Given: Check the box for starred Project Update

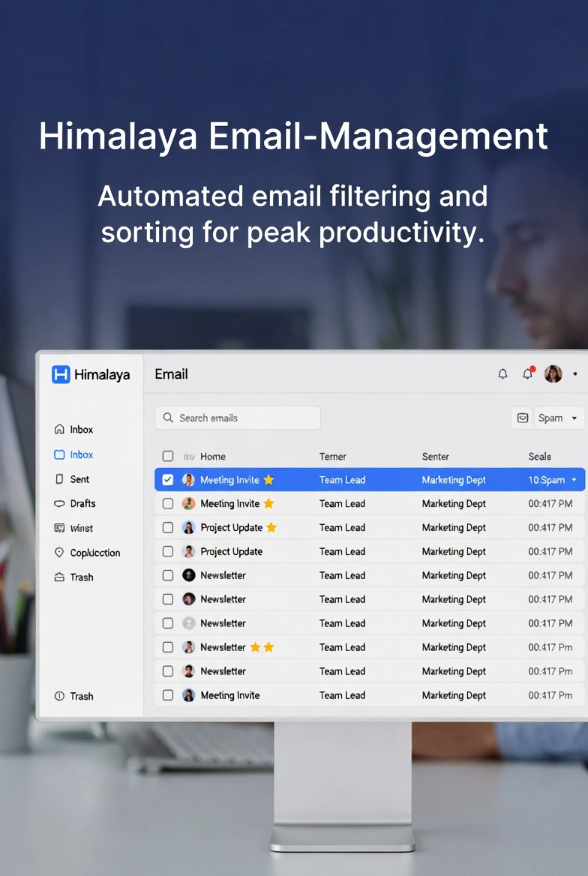Looking at the screenshot, I should [168, 527].
